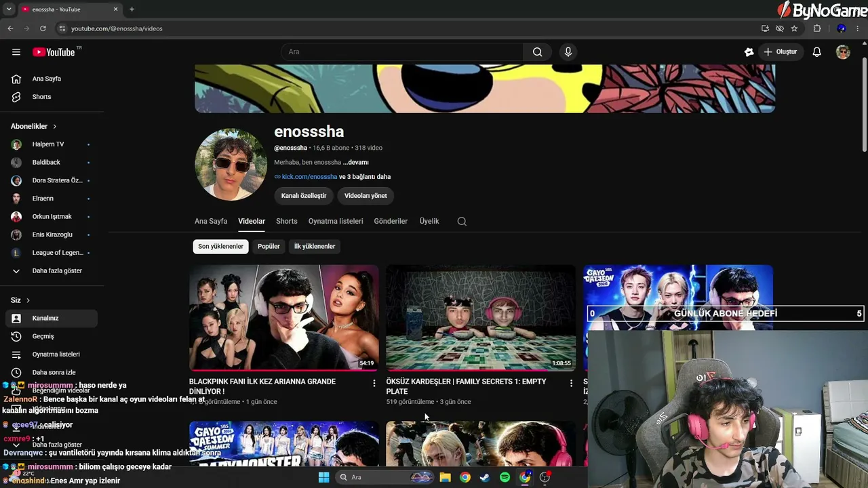Viewport: 868px width, 488px height.
Task: Sort videos by İlk yüklenenler chip
Action: click(x=315, y=247)
